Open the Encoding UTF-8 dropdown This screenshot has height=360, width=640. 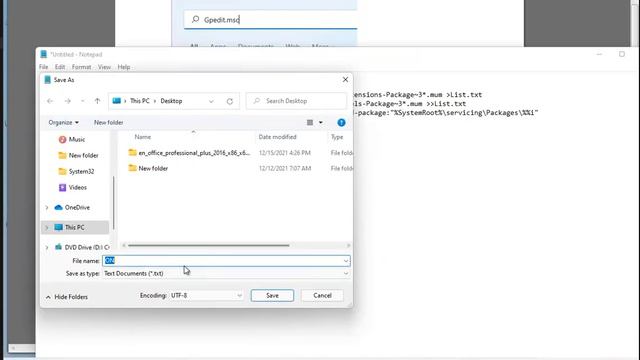(x=206, y=296)
